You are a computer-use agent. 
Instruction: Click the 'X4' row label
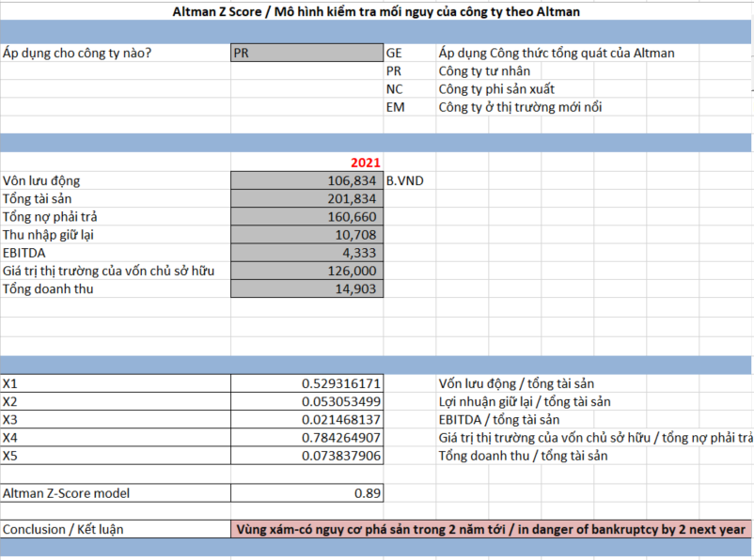(10, 438)
